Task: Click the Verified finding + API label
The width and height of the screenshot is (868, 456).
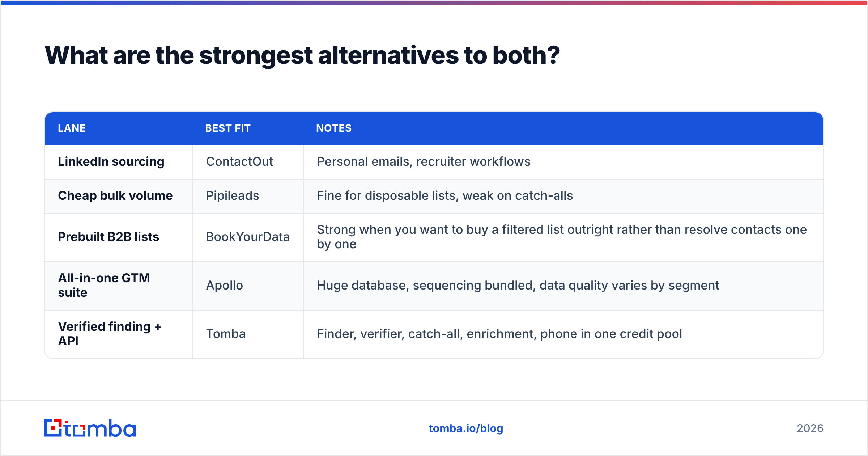Action: (x=110, y=334)
